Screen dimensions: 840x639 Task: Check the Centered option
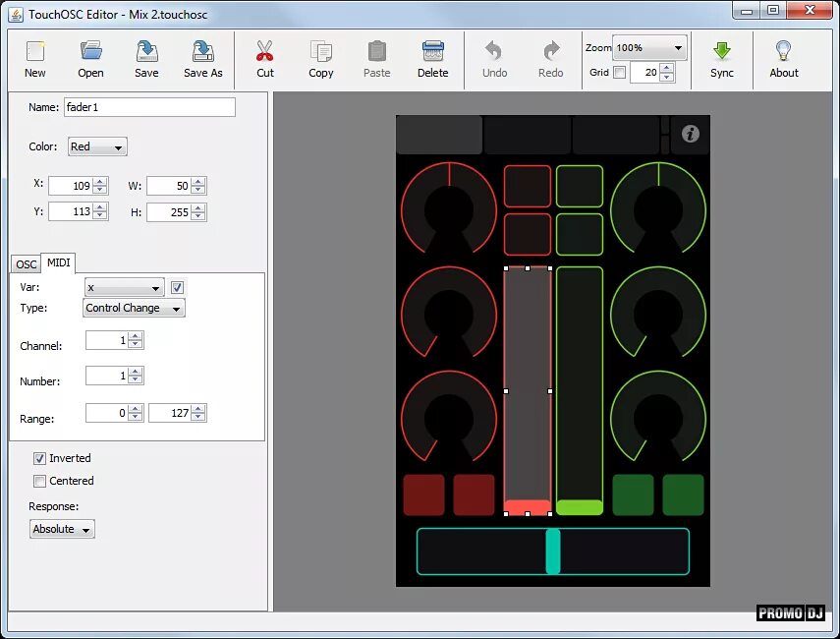(39, 481)
